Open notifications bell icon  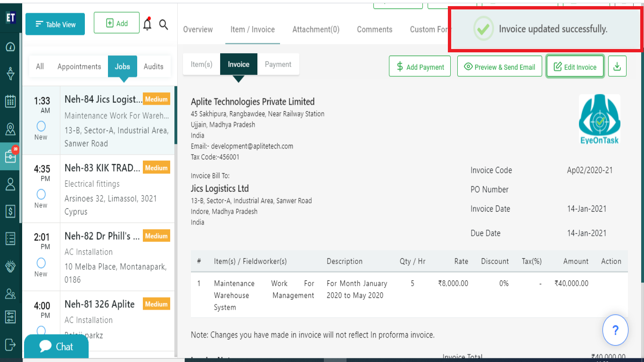click(x=148, y=24)
